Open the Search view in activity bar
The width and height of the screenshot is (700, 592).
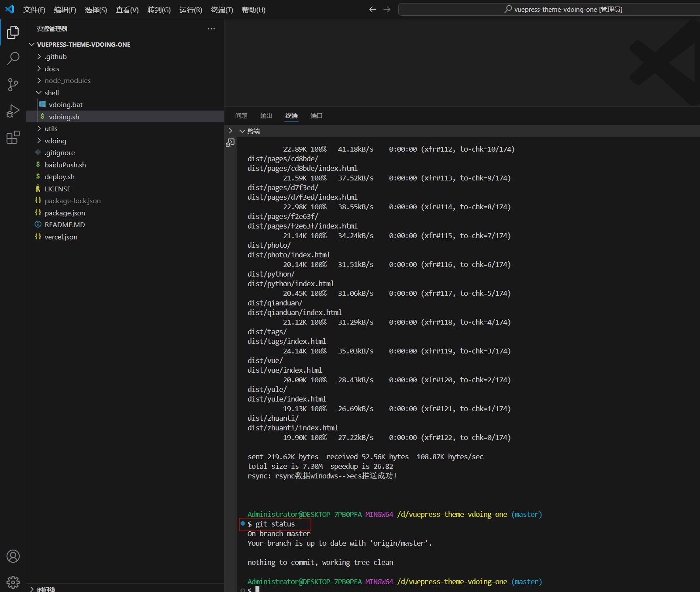[x=13, y=58]
